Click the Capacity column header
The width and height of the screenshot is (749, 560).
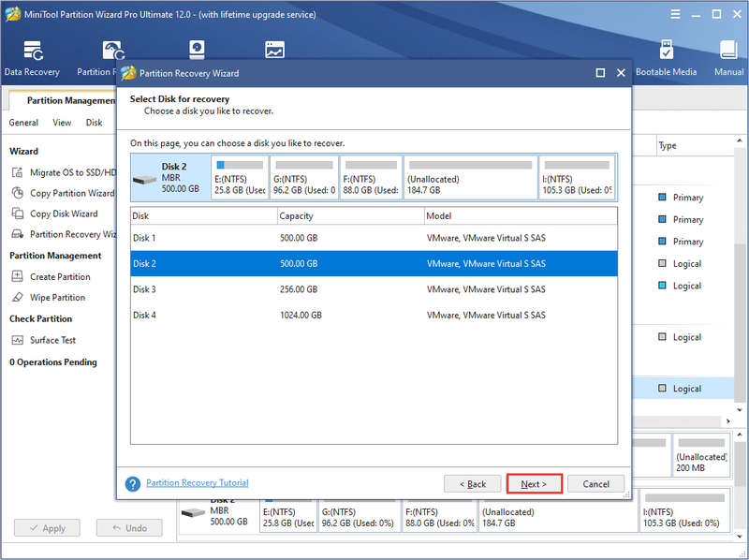coord(350,216)
